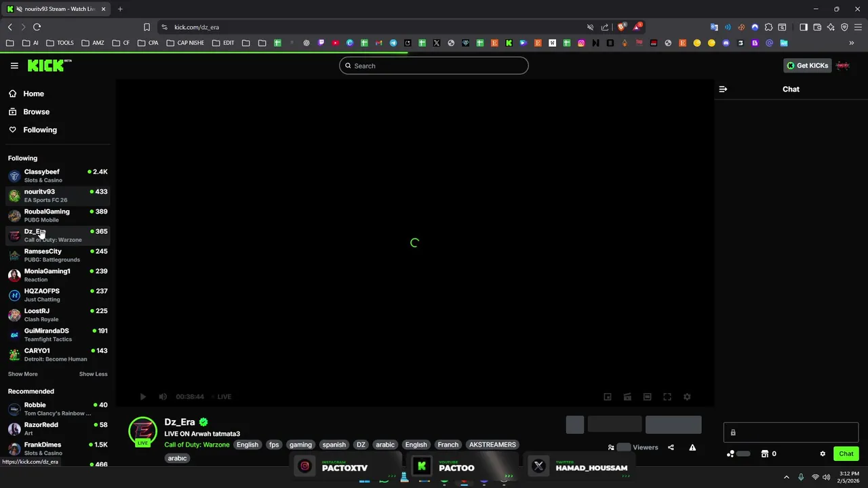Open the channel shop icon

pos(765,454)
